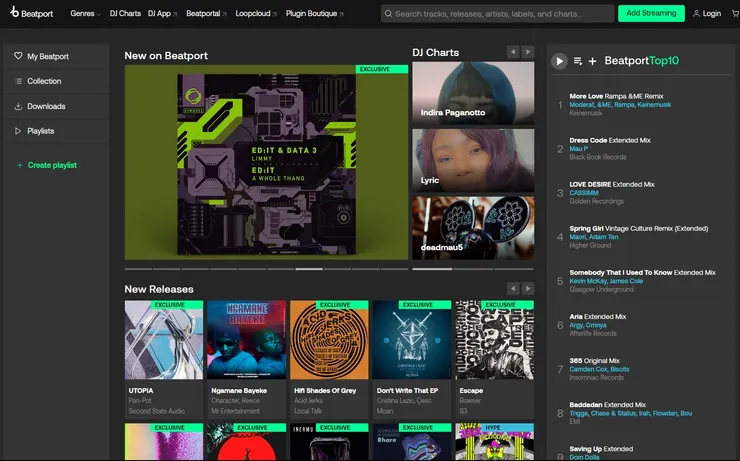Screen dimensions: 740x461
Task: Open DJ App external link
Action: pos(162,14)
